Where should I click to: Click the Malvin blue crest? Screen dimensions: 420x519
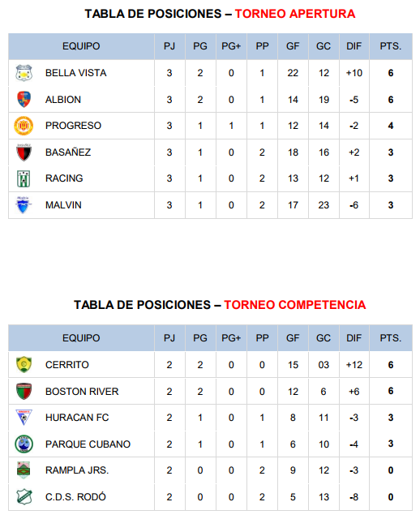click(24, 205)
